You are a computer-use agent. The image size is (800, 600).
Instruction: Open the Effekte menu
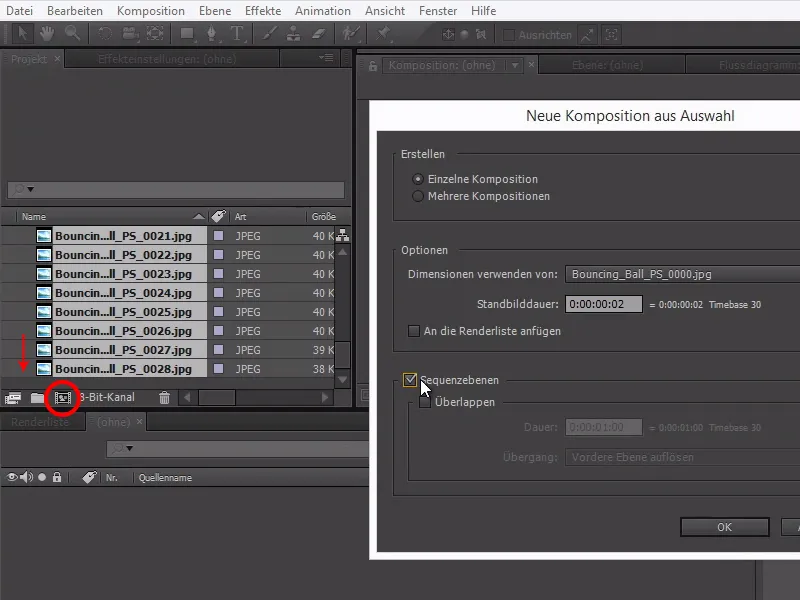click(263, 11)
